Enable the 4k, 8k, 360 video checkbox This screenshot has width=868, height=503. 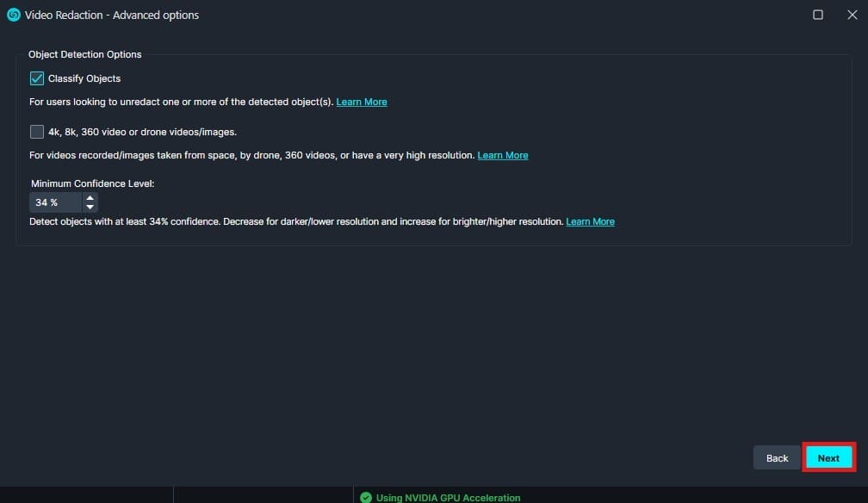coord(37,132)
